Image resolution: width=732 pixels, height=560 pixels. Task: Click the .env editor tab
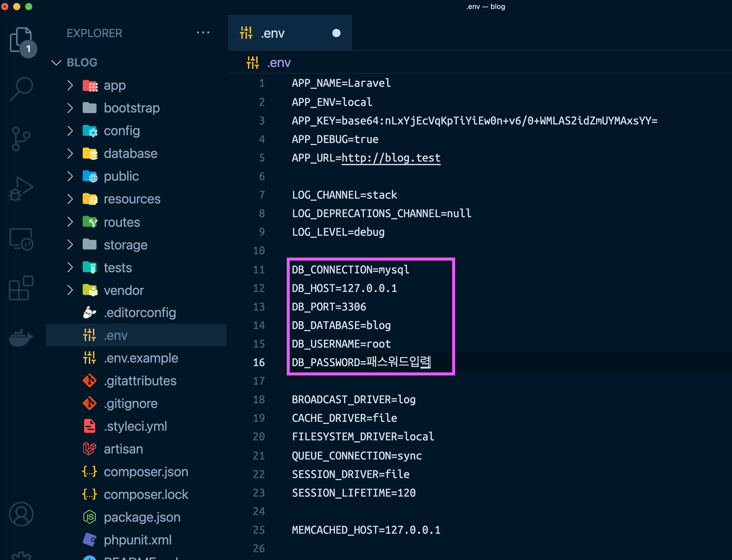click(273, 33)
